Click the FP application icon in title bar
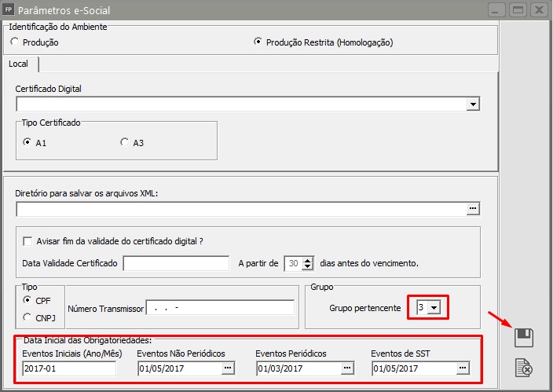 9,9
